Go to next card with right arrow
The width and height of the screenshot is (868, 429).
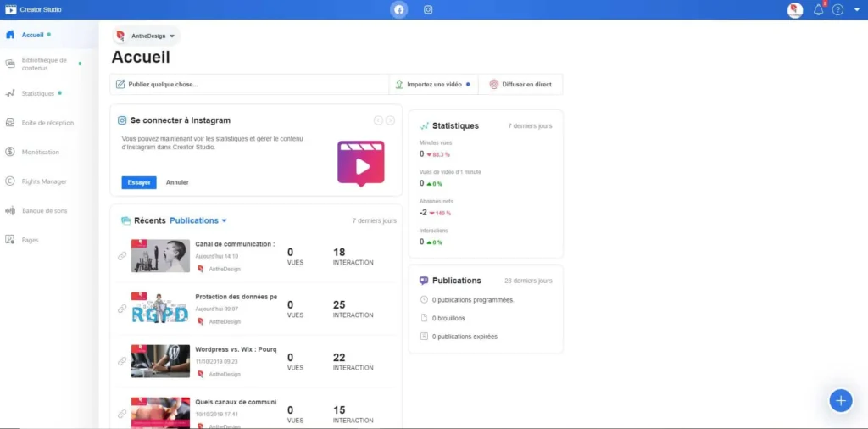tap(390, 120)
